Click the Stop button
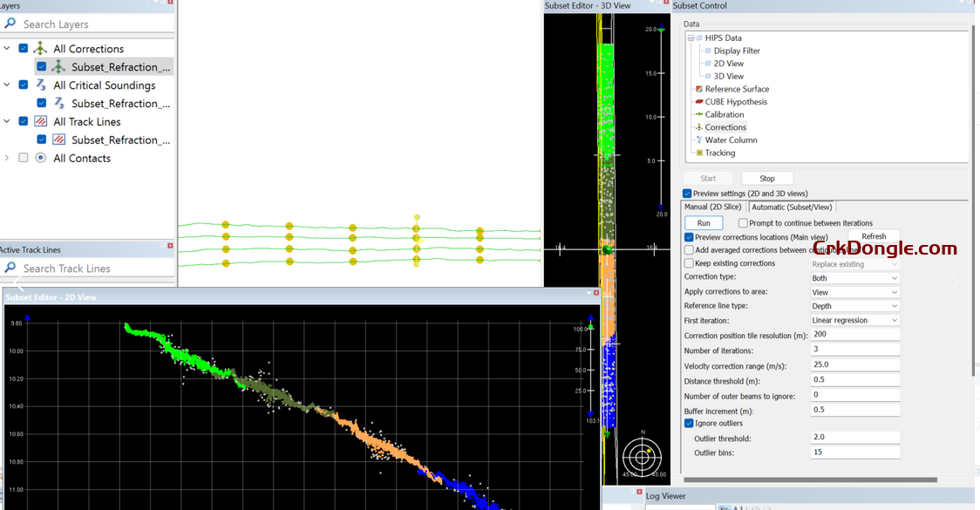This screenshot has height=510, width=980. point(766,178)
